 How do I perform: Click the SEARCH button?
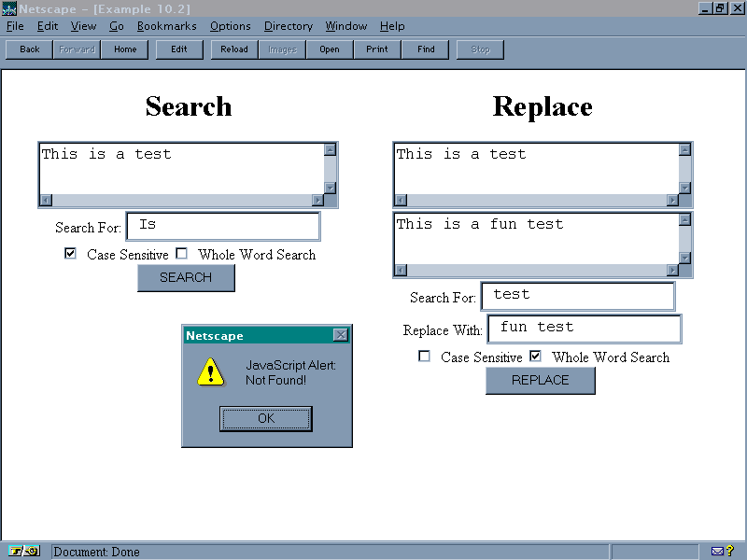click(x=186, y=277)
